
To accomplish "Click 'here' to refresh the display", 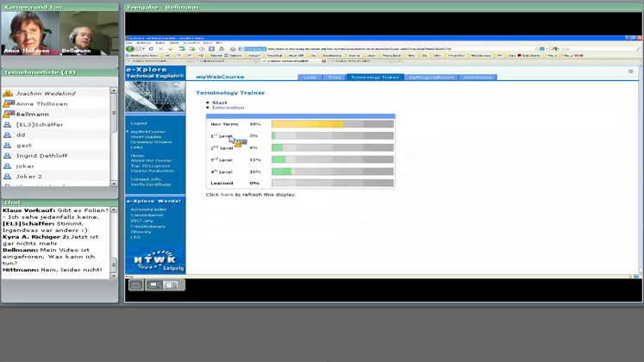I will (227, 195).
